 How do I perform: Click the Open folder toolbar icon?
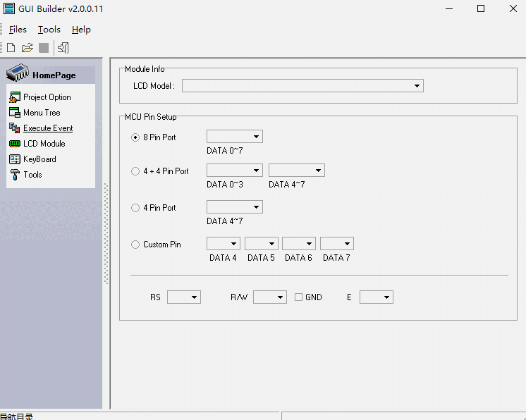(27, 48)
